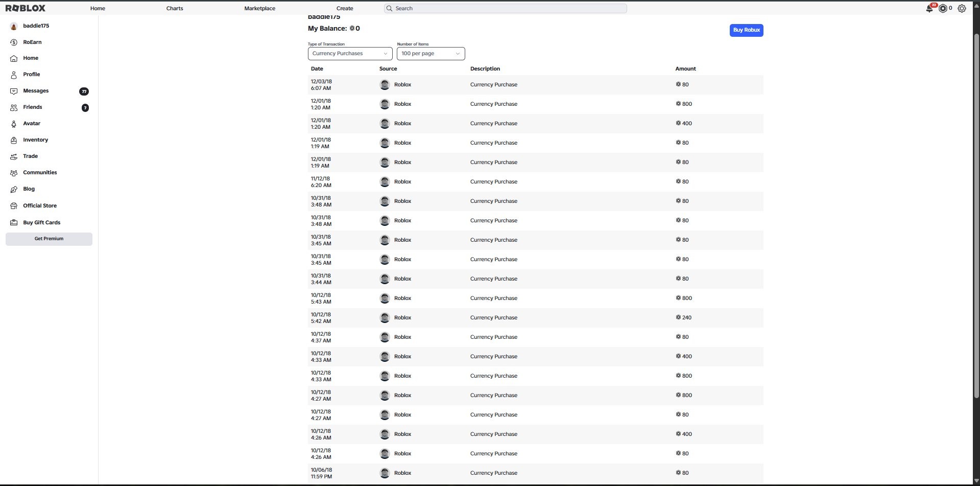
Task: Click the Trade arrows icon
Action: pos(14,156)
